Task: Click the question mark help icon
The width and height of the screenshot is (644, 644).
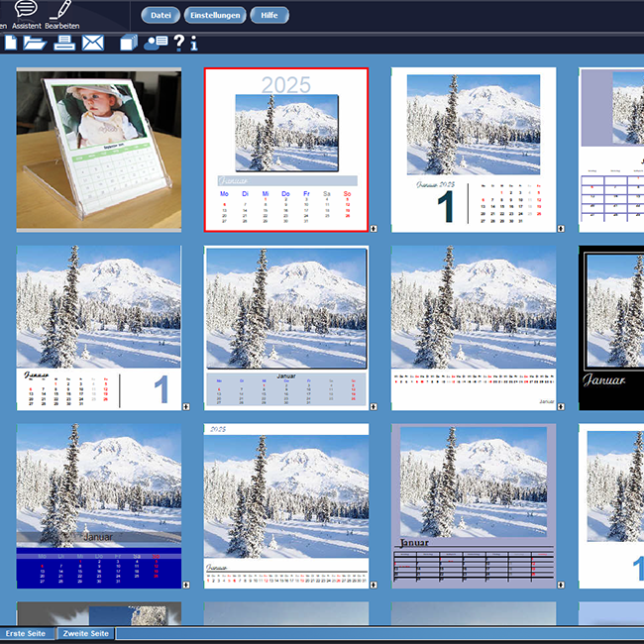Action: tap(178, 42)
